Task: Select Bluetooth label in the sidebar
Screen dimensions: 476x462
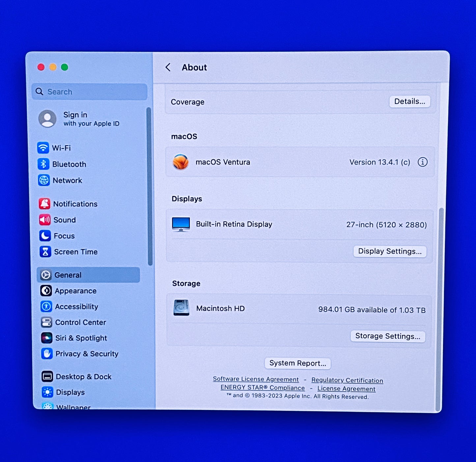Action: [69, 164]
